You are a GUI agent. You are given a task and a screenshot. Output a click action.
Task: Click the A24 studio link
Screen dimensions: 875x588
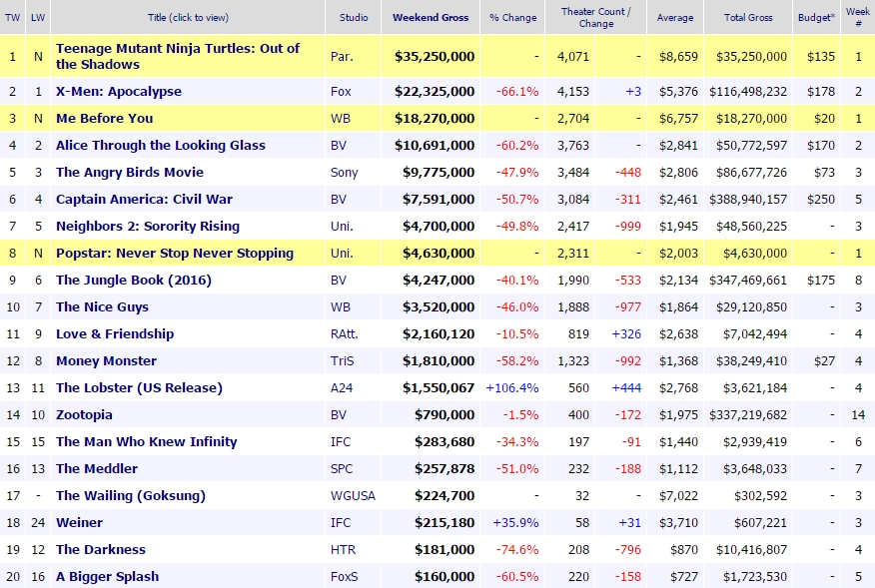(x=342, y=387)
